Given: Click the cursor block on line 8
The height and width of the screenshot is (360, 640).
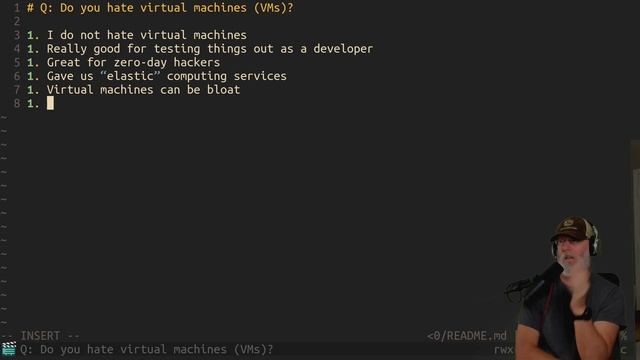Looking at the screenshot, I should pyautogui.click(x=50, y=103).
